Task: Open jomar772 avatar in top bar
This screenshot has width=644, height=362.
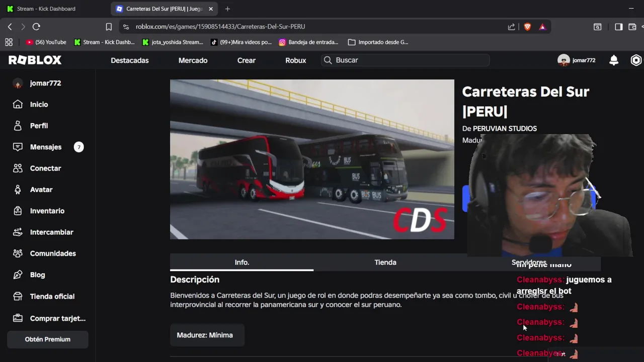Action: click(x=563, y=60)
